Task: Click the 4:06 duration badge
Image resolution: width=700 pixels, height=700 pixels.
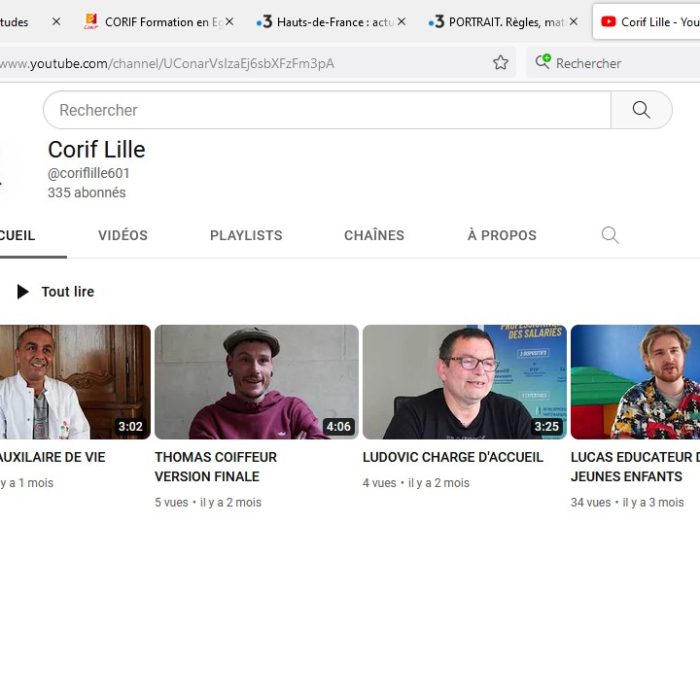Action: tap(338, 426)
